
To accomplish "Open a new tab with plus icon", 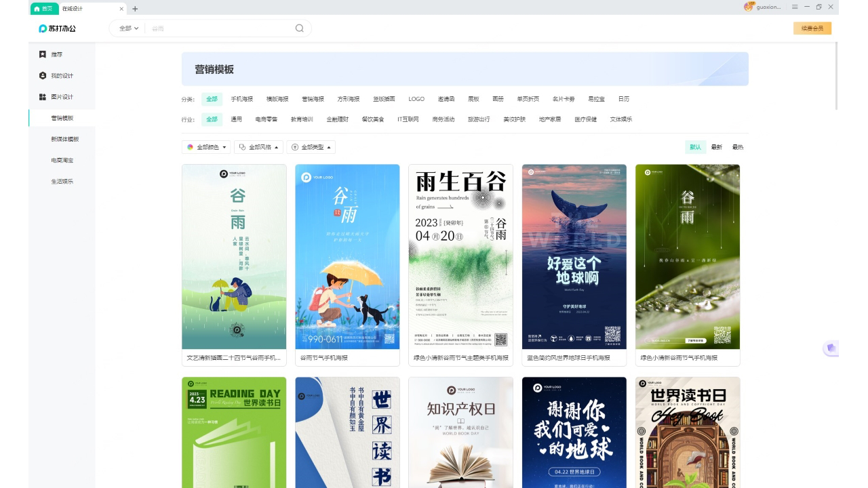I will point(135,9).
